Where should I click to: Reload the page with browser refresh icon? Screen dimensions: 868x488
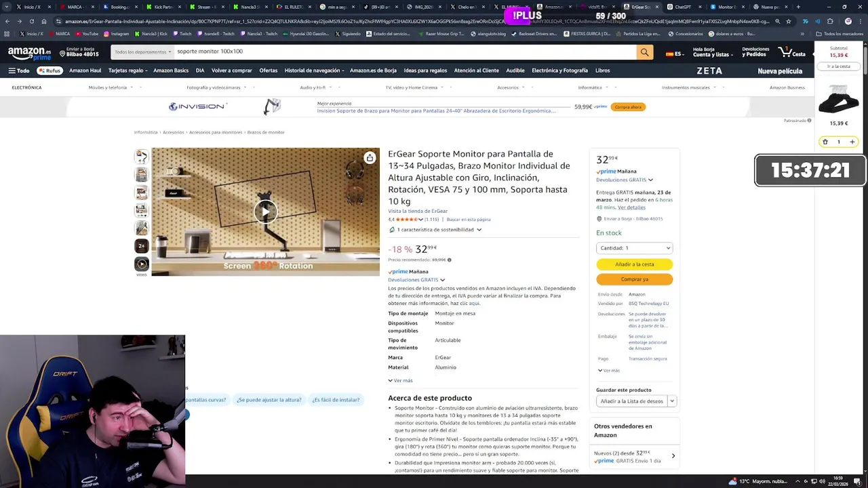[31, 22]
